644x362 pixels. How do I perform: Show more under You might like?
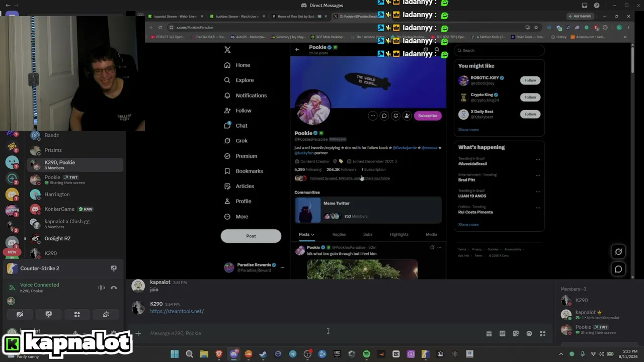(x=468, y=130)
